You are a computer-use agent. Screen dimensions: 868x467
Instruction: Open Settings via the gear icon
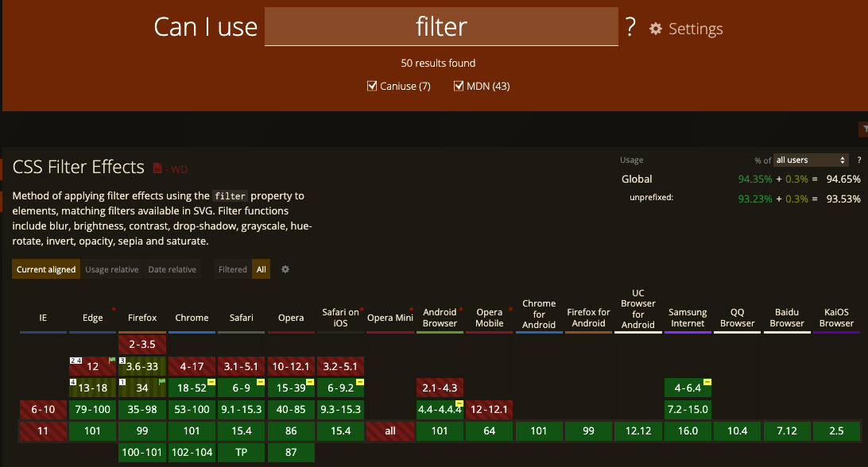656,29
